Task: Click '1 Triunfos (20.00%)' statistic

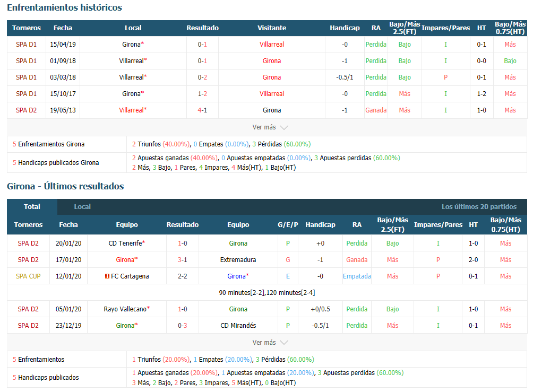Action: pyautogui.click(x=161, y=360)
